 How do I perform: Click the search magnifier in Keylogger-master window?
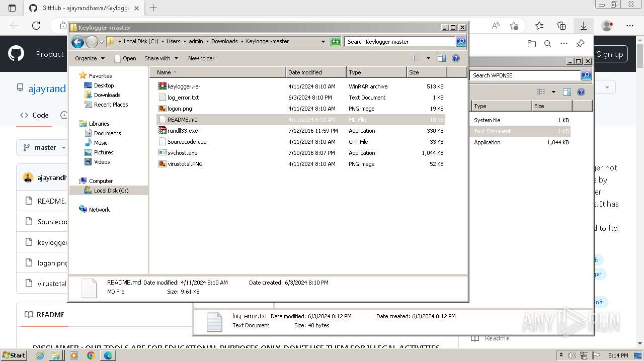click(461, 42)
